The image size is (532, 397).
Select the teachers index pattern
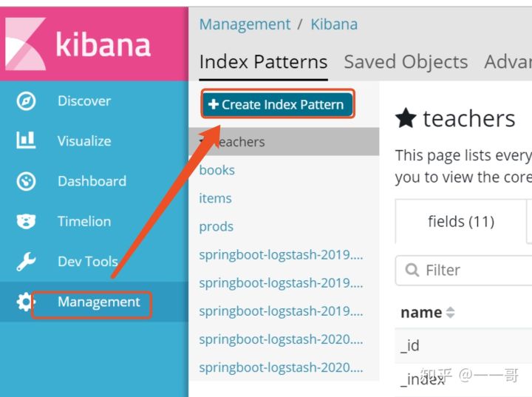pyautogui.click(x=240, y=142)
